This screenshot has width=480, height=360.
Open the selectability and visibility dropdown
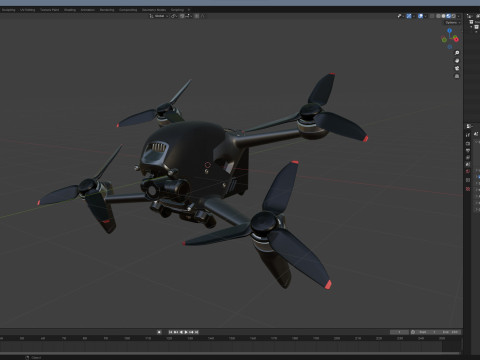point(401,16)
